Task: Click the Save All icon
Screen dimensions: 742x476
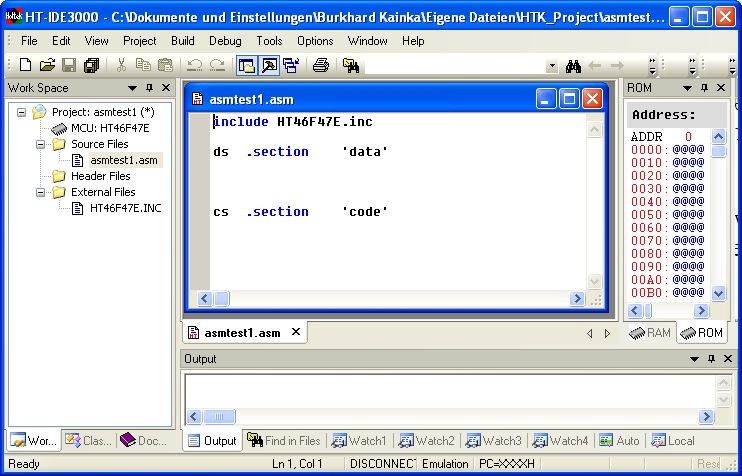Action: (x=91, y=66)
